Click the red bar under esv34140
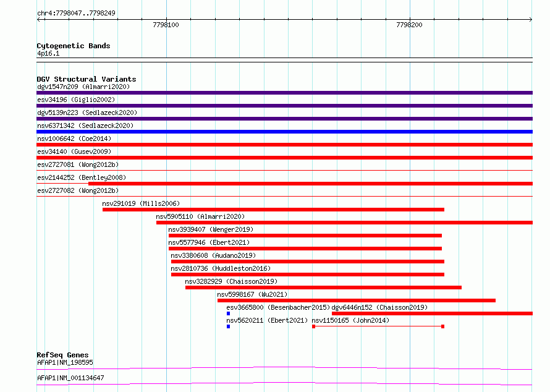550x392 pixels. click(x=284, y=158)
